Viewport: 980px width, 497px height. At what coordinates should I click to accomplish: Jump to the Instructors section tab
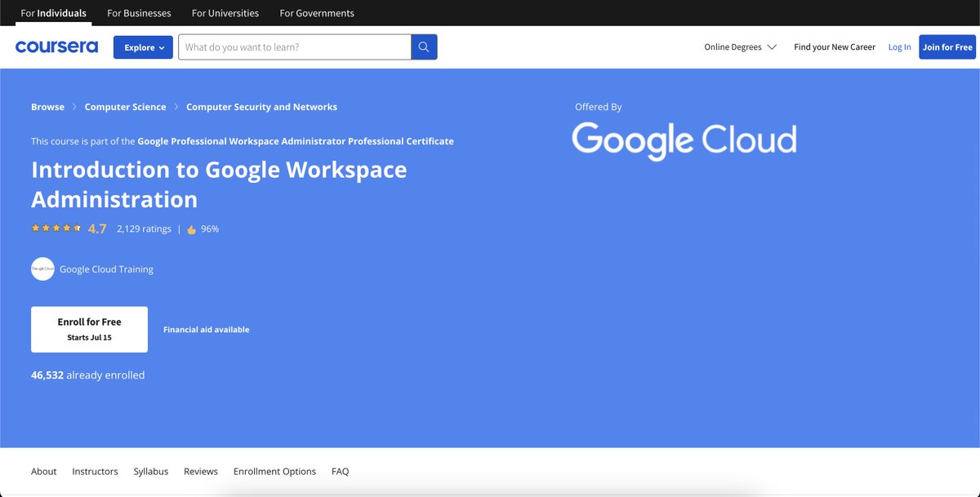(x=95, y=471)
